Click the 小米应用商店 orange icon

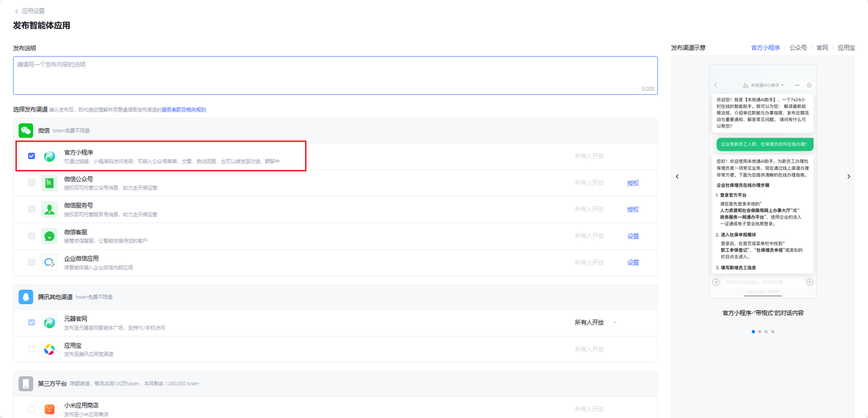point(50,409)
